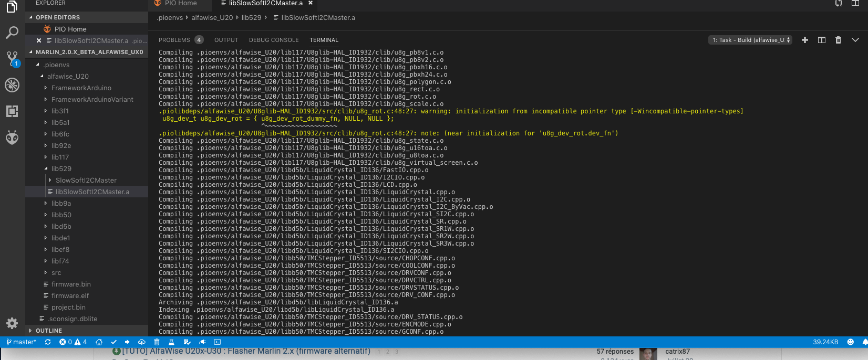Screen dimensions: 868x360
Task: Open the [TUTO] AlfaWise U20x-U30 forum topic
Action: (x=246, y=351)
